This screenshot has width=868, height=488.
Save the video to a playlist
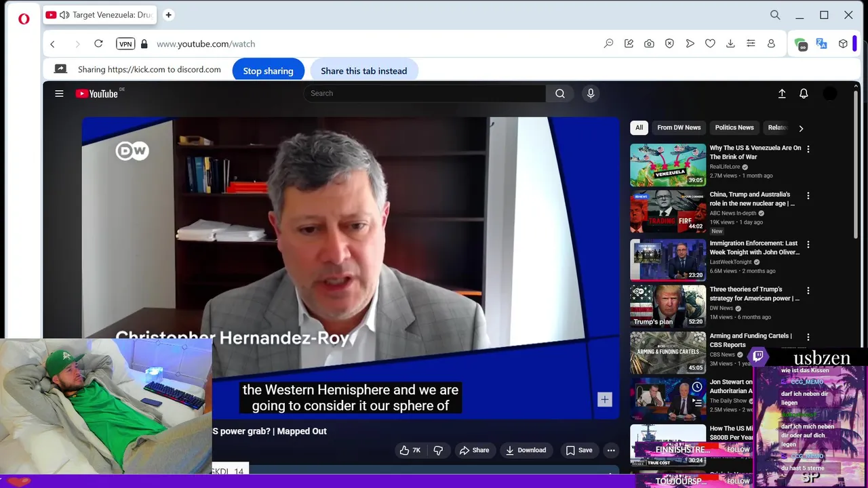click(579, 450)
